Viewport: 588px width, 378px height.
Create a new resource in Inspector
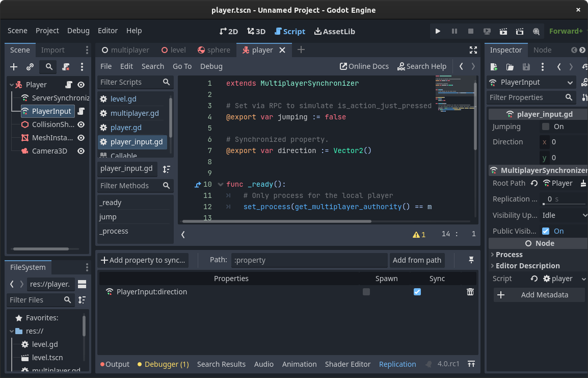pos(494,67)
